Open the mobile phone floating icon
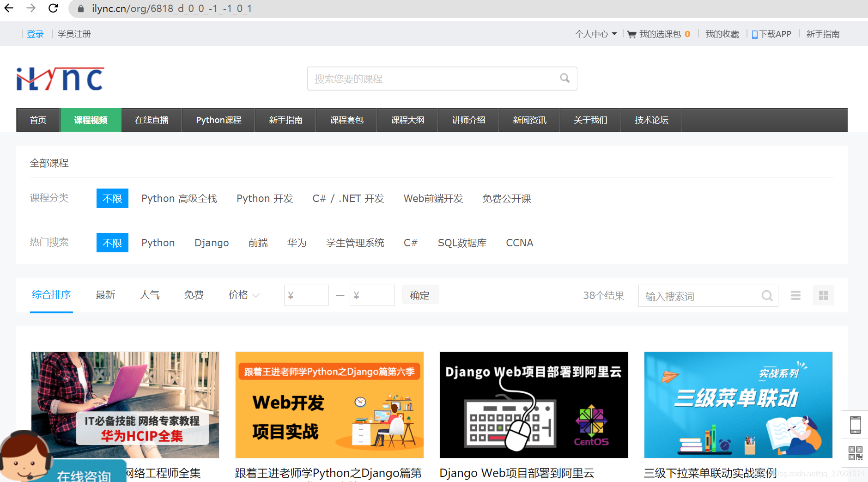The height and width of the screenshot is (482, 868). [x=855, y=425]
